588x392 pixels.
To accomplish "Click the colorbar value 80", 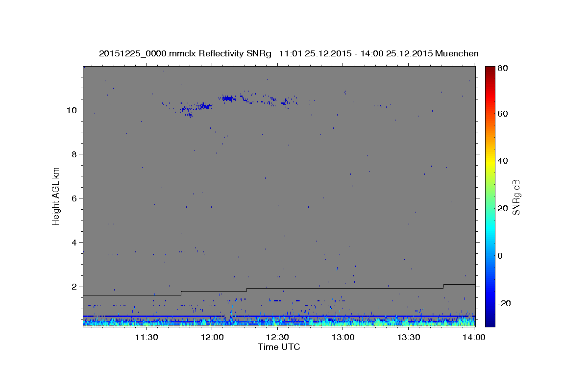I will pos(502,69).
